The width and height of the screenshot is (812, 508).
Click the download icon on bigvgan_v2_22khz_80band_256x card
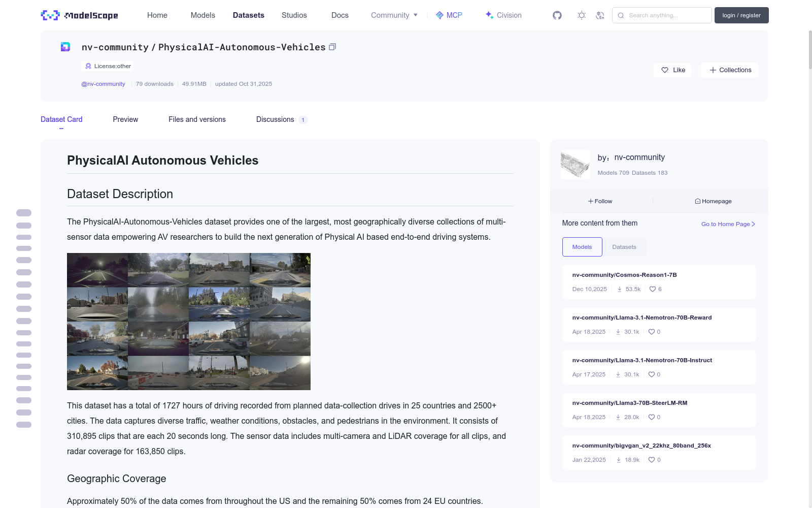click(619, 460)
